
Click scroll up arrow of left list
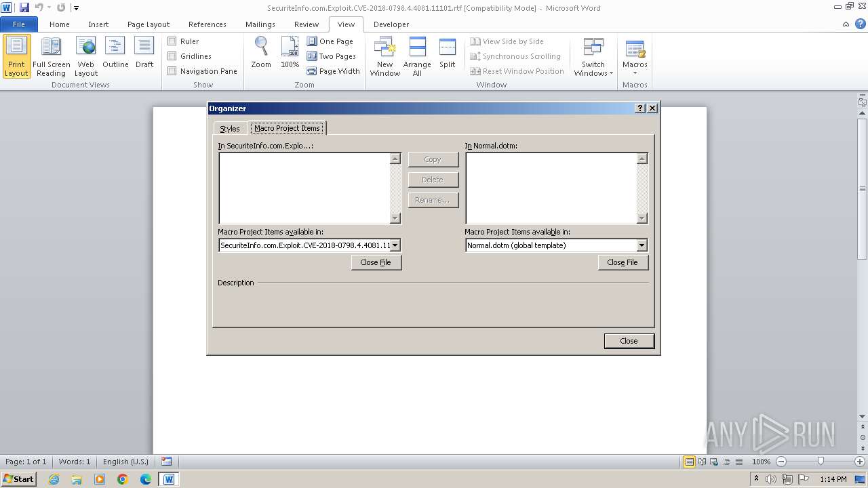click(395, 159)
